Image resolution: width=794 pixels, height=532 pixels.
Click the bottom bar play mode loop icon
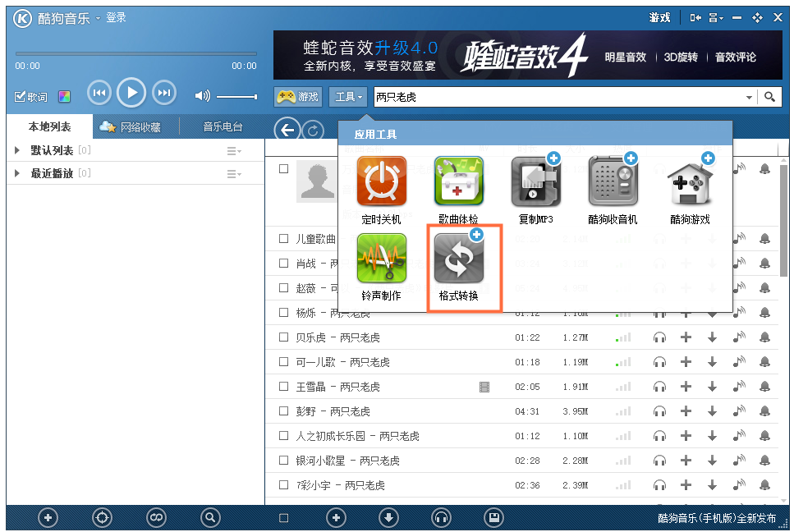(x=156, y=517)
